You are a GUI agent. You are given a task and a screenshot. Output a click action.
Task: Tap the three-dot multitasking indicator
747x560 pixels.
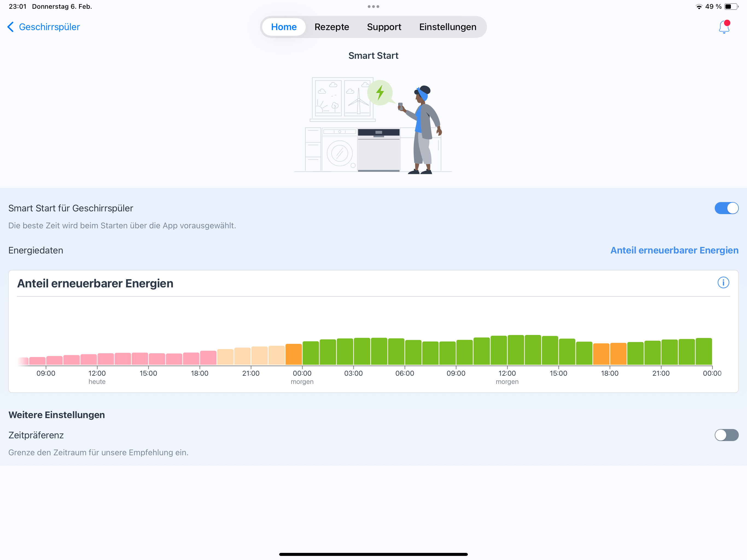(x=373, y=6)
